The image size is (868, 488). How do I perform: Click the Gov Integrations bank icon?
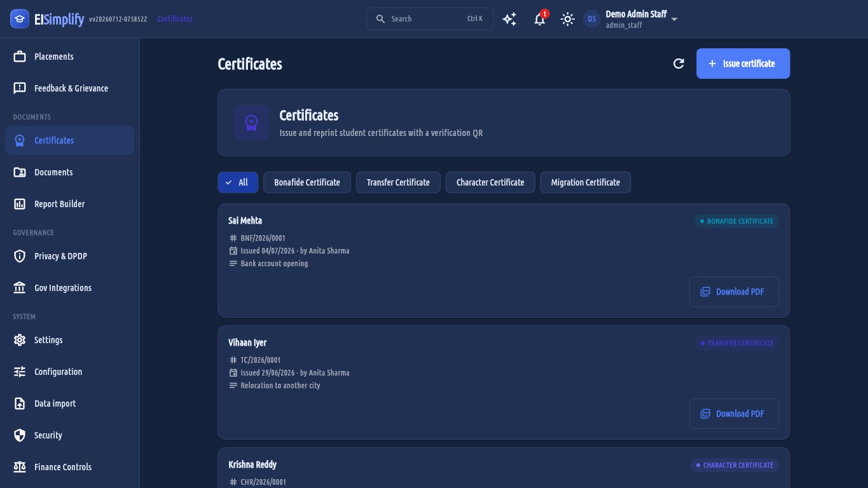[x=20, y=288]
